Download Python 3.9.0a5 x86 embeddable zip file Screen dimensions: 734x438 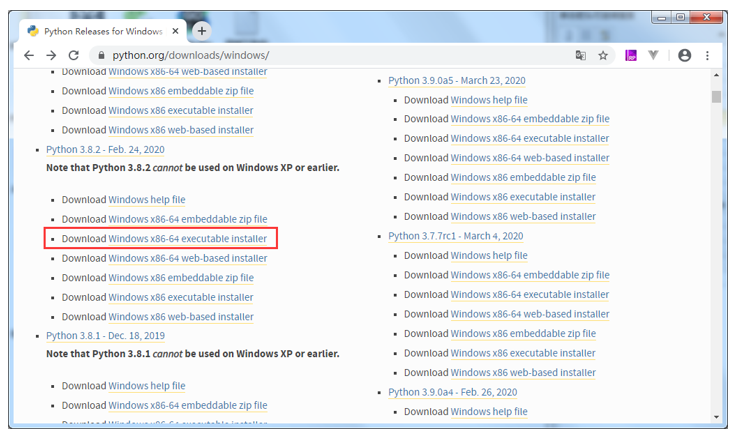point(523,178)
